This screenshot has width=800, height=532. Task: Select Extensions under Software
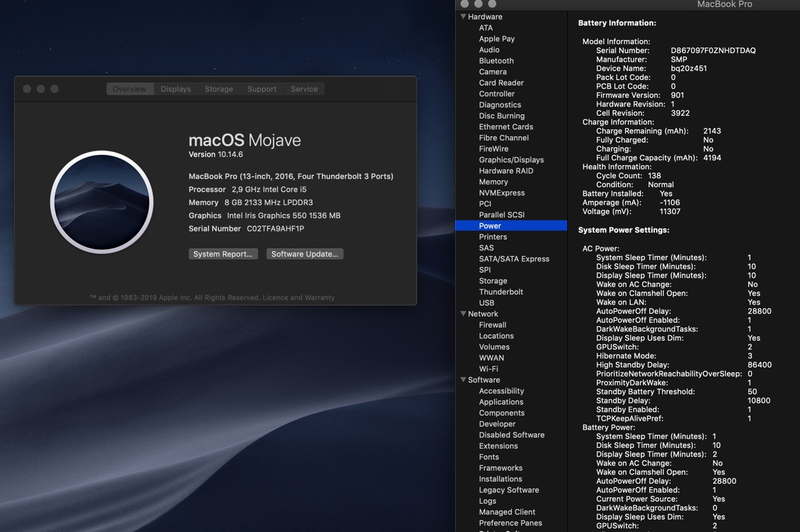tap(498, 446)
